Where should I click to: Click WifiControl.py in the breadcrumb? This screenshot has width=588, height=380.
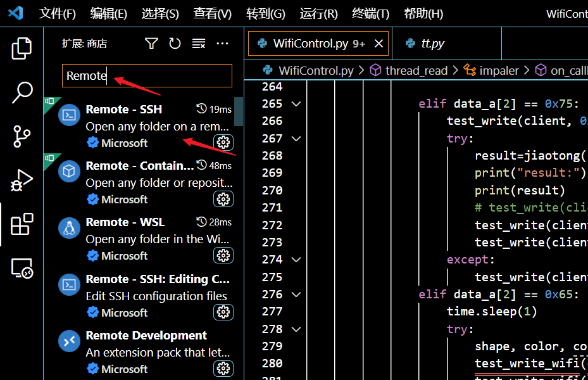coord(316,70)
